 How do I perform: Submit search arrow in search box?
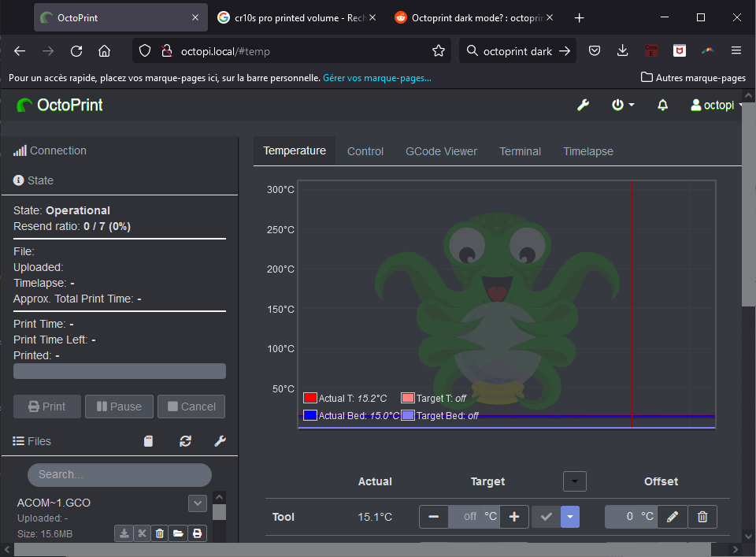[565, 51]
